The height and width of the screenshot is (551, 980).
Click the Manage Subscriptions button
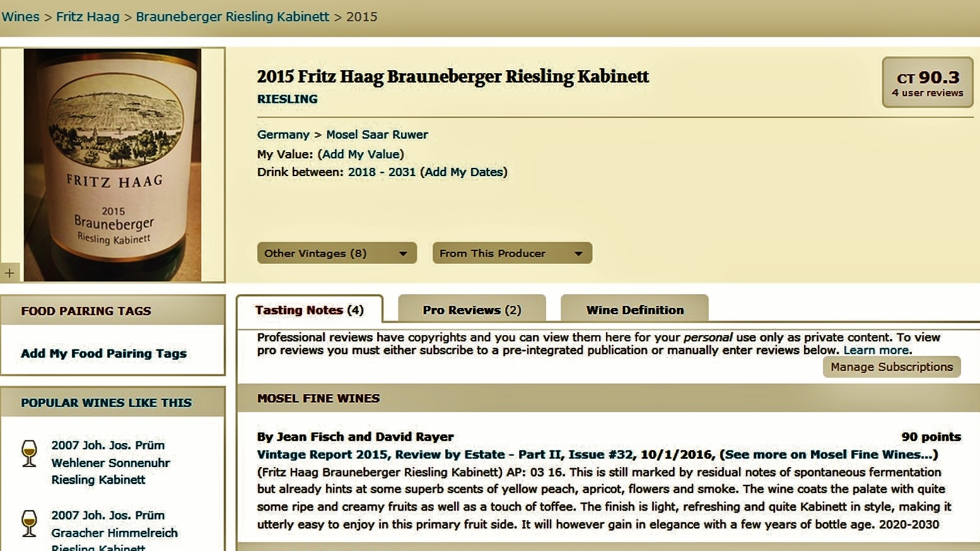892,367
